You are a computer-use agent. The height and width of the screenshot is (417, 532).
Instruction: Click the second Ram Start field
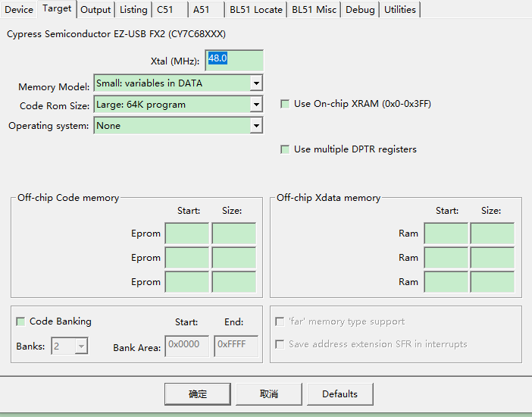[446, 258]
